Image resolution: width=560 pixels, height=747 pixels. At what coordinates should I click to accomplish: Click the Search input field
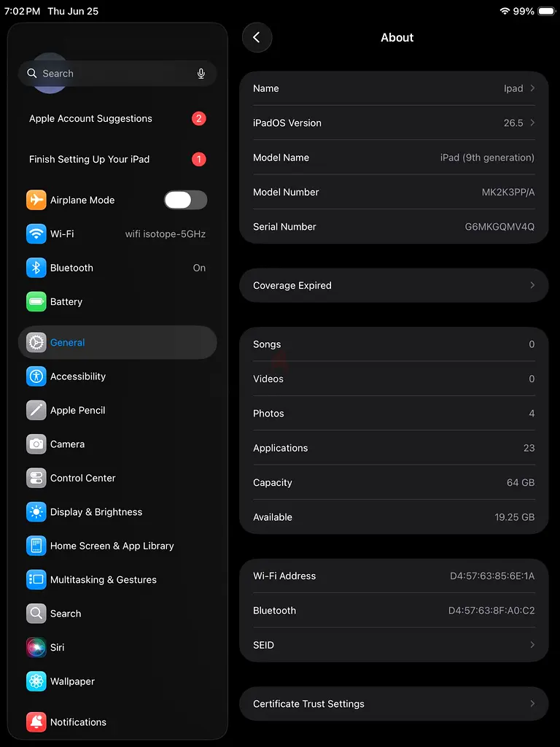point(117,74)
